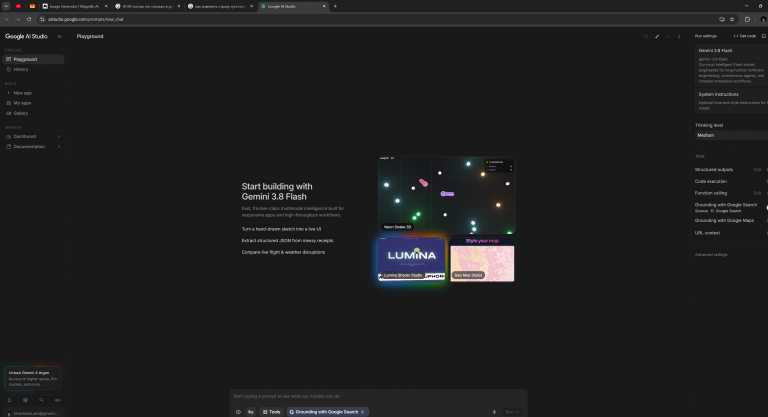Switch to the Image Generator Magnific AI tab

(73, 6)
